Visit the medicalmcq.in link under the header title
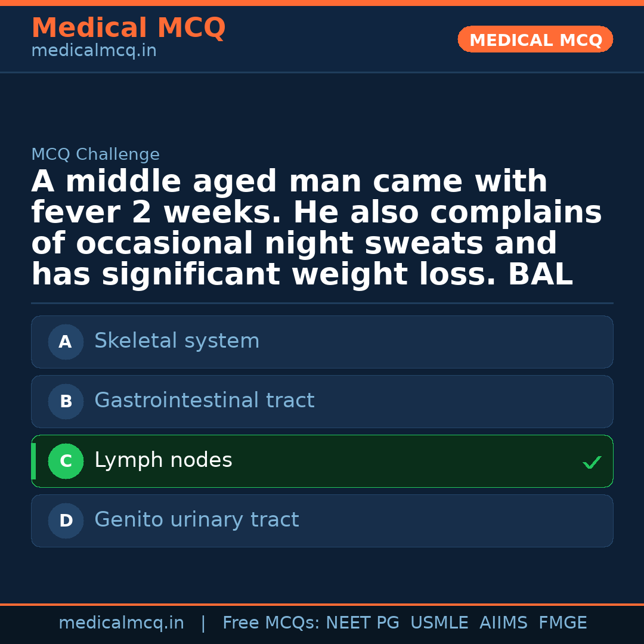This screenshot has width=644, height=644. point(94,51)
